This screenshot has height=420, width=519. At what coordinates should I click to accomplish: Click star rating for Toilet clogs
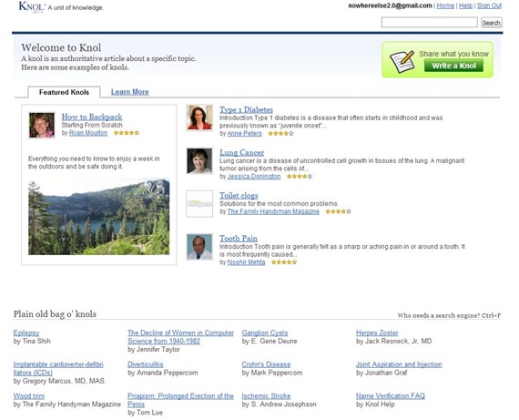pyautogui.click(x=338, y=211)
